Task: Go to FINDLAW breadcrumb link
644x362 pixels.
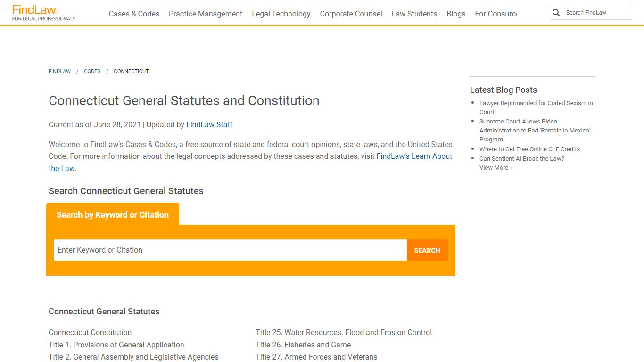Action: coord(59,71)
